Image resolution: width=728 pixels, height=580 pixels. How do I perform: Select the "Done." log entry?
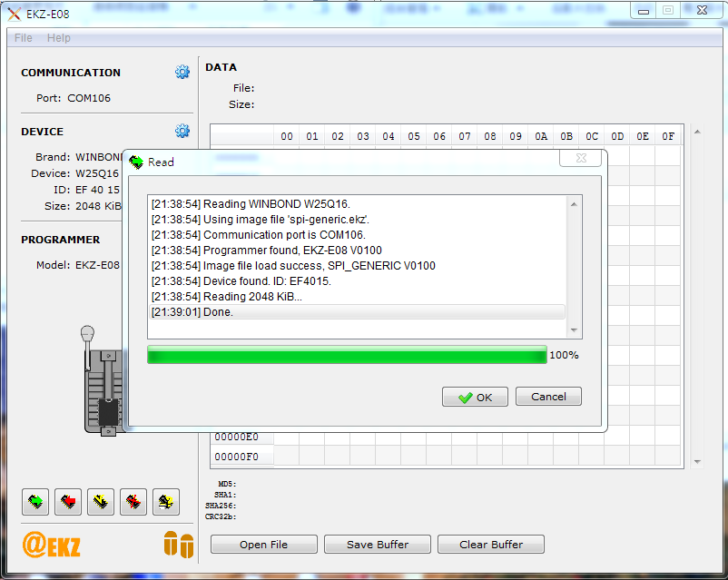tap(358, 312)
